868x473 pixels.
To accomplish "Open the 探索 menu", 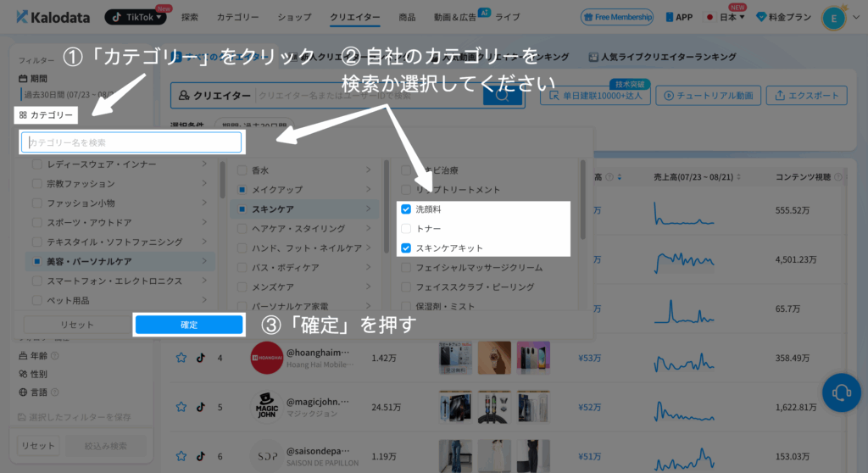I will [x=189, y=17].
